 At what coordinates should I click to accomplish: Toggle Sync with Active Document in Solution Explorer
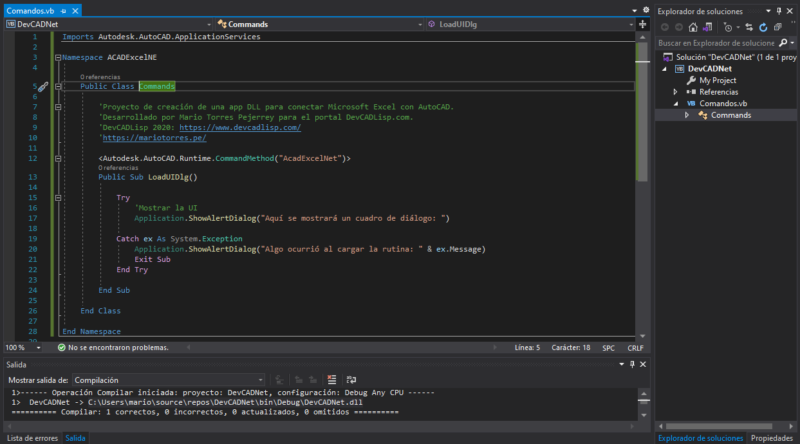749,27
